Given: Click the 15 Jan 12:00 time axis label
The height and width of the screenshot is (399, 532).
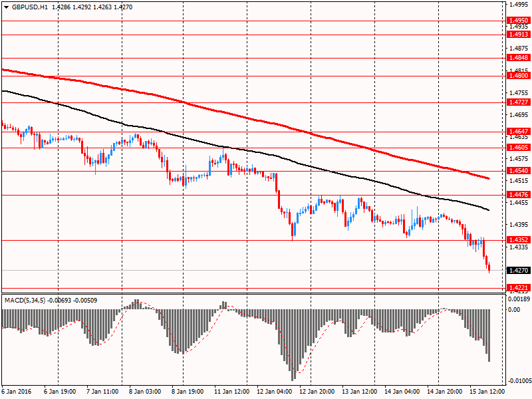Looking at the screenshot, I should tap(487, 392).
